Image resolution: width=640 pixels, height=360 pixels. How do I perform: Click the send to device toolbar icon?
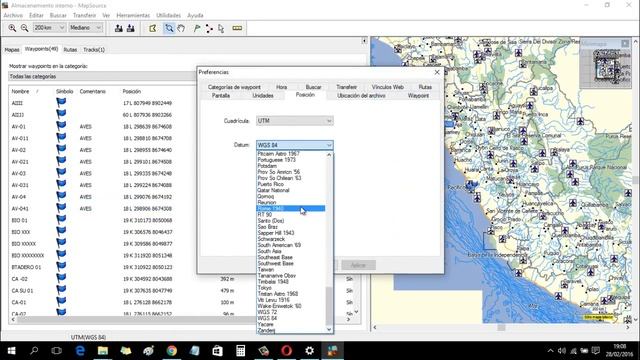(x=119, y=28)
